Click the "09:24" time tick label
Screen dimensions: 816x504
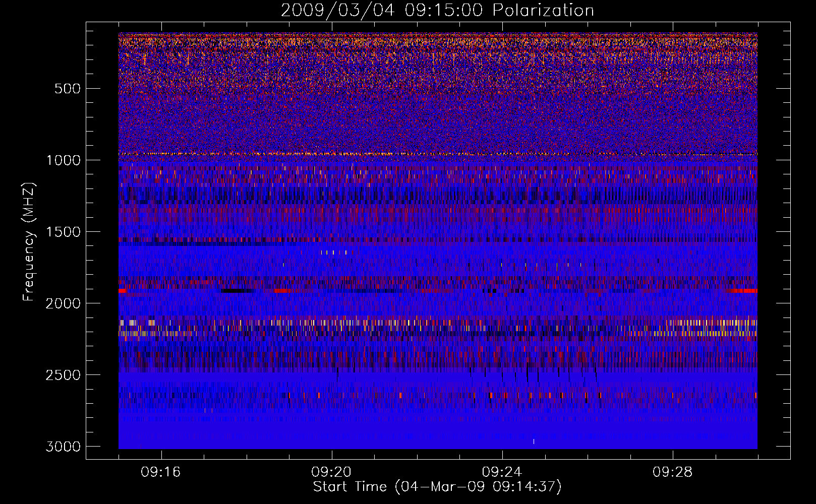tap(502, 472)
